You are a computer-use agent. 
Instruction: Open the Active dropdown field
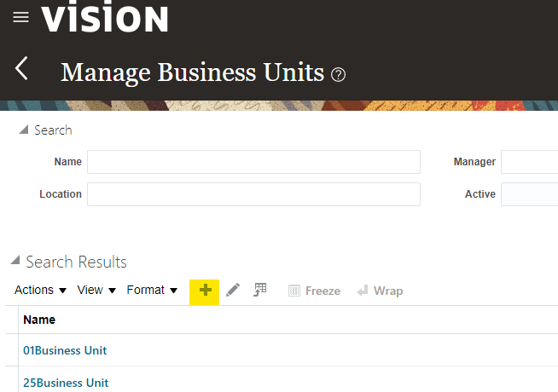pos(529,194)
